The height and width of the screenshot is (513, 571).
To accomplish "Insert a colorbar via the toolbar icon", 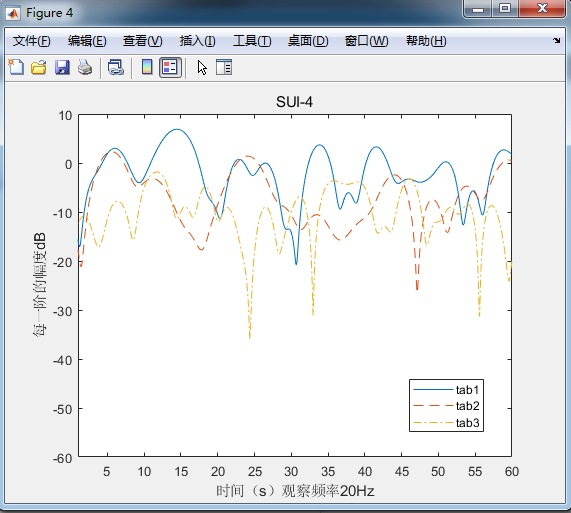I will [x=147, y=67].
